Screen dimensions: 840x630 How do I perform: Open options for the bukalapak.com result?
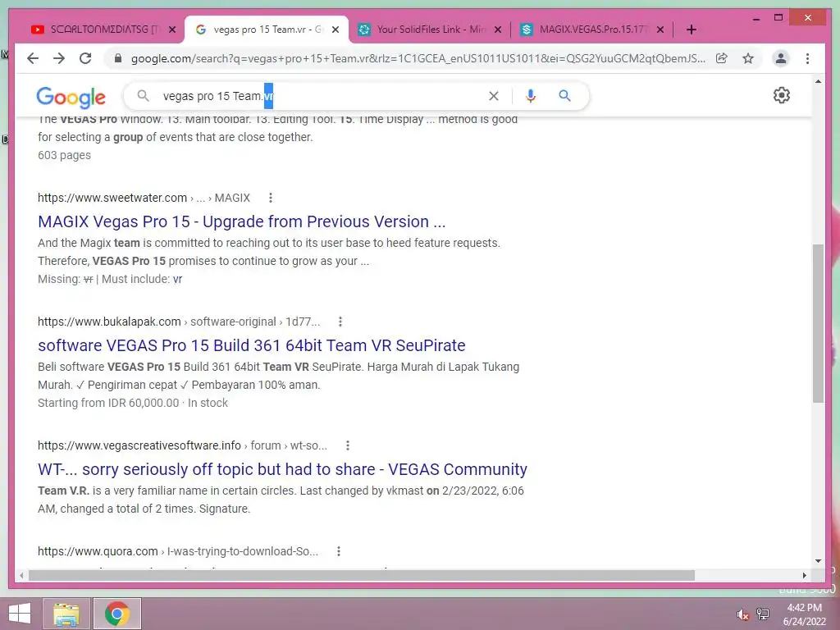(340, 322)
